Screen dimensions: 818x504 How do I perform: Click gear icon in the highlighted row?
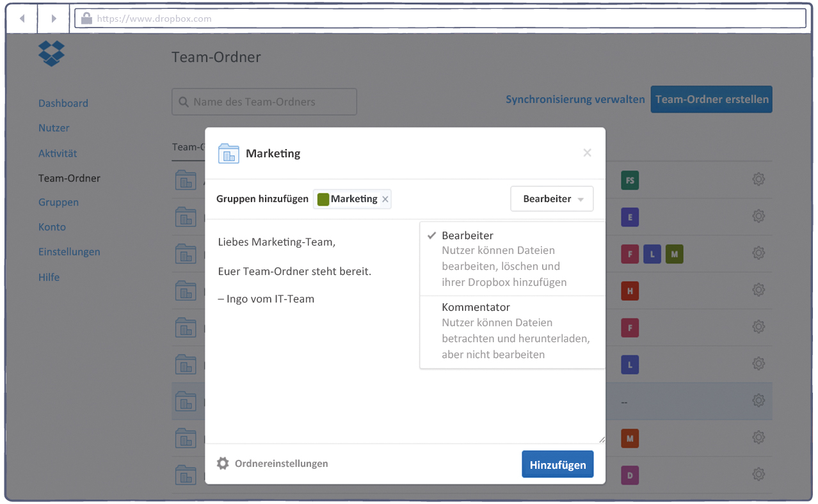[x=758, y=401]
